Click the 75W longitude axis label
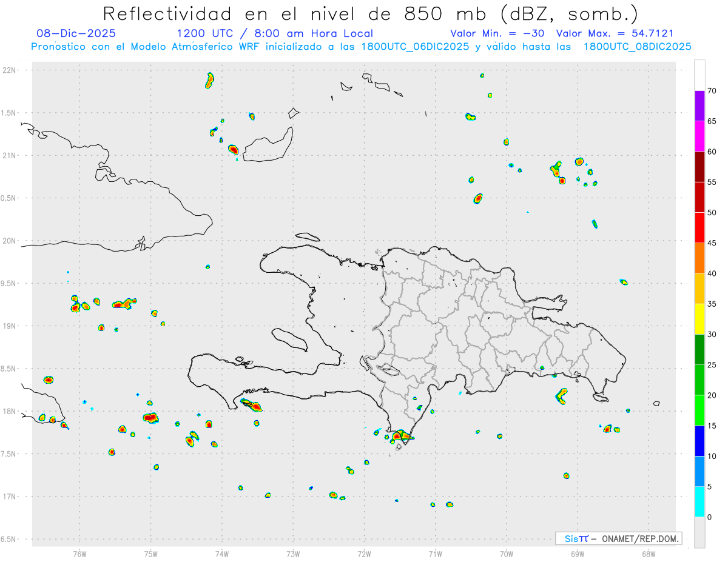 point(151,554)
